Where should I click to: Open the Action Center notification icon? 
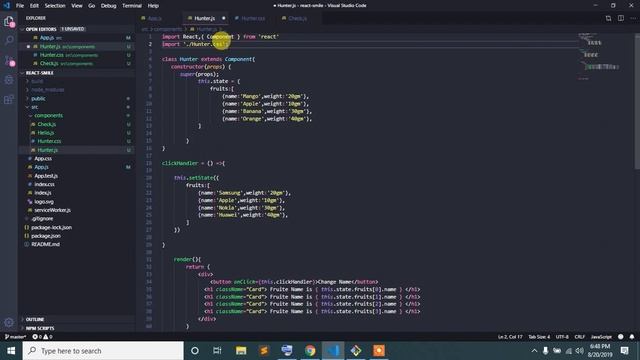[624, 351]
